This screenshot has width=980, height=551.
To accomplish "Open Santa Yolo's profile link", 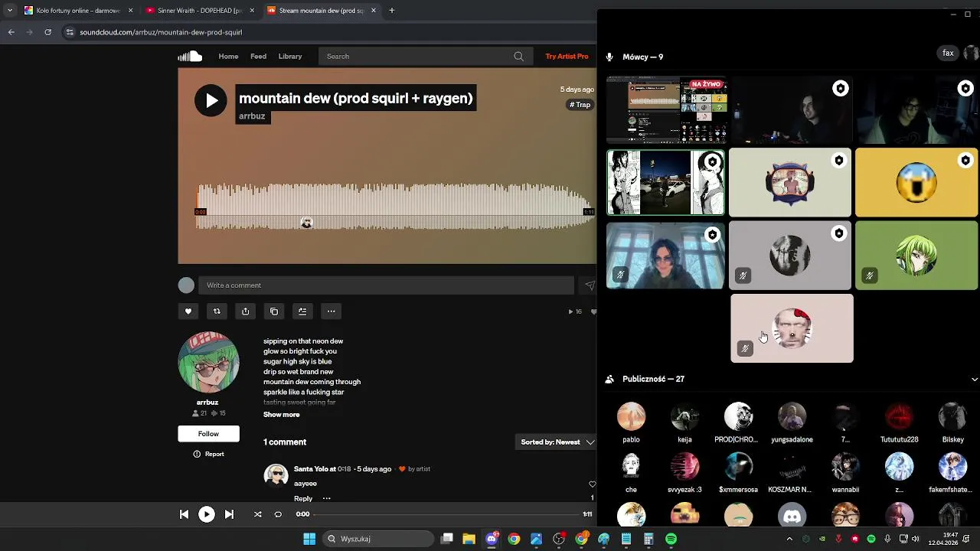I will click(311, 468).
